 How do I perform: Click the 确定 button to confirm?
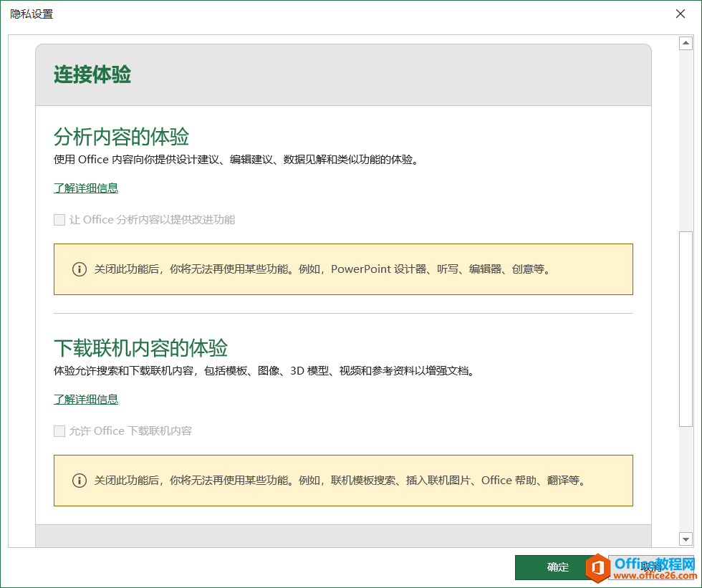[558, 567]
